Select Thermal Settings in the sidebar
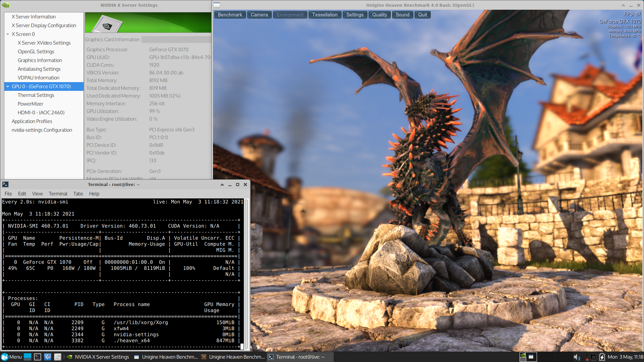 [36, 95]
